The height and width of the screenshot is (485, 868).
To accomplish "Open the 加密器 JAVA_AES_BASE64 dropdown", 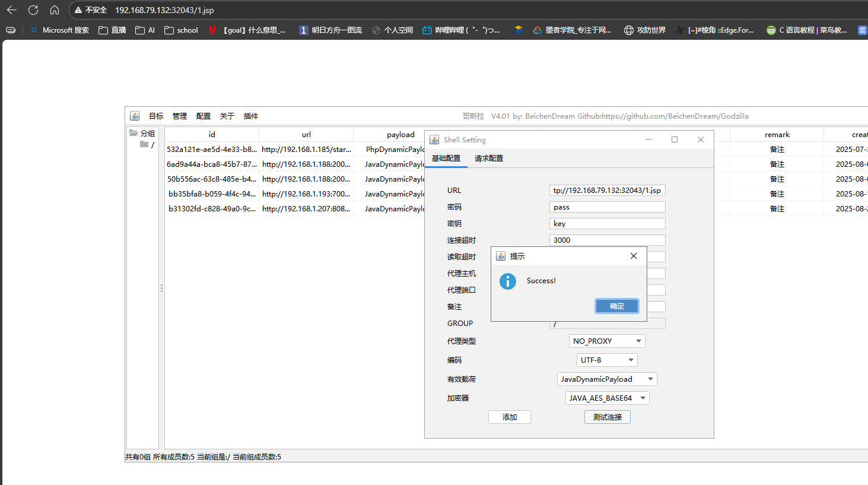I will (x=607, y=398).
